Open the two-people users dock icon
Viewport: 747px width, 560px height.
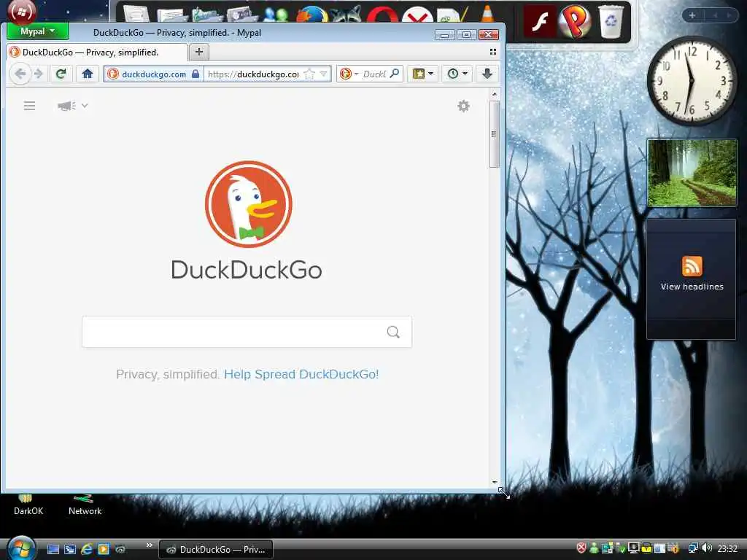click(x=276, y=15)
